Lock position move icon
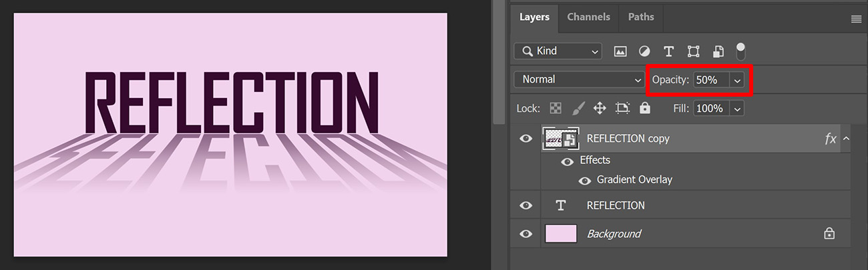The width and height of the screenshot is (868, 270). pos(600,108)
